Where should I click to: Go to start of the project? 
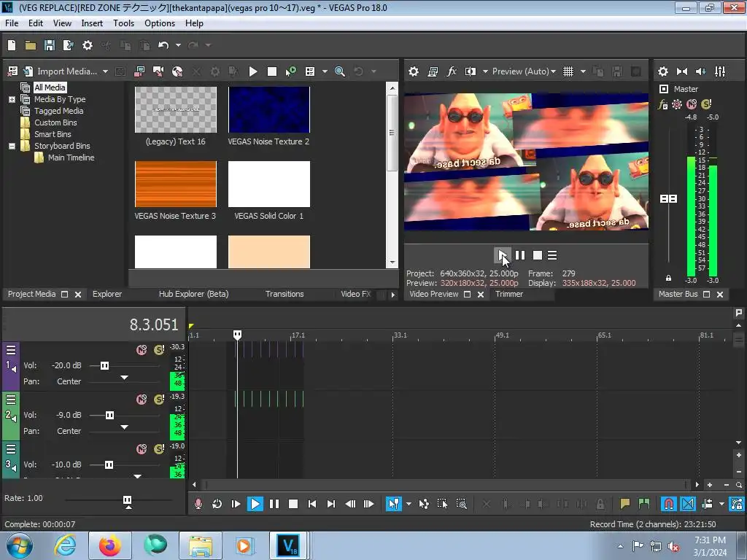pos(312,504)
